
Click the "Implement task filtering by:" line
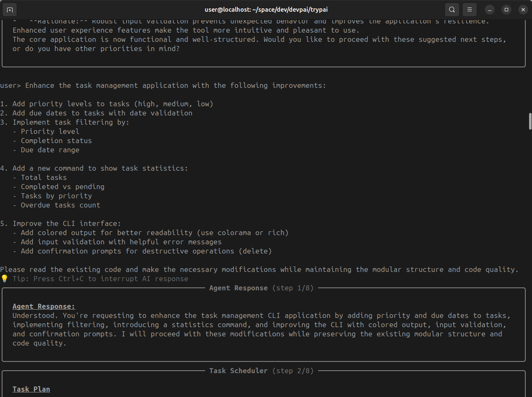pyautogui.click(x=71, y=122)
